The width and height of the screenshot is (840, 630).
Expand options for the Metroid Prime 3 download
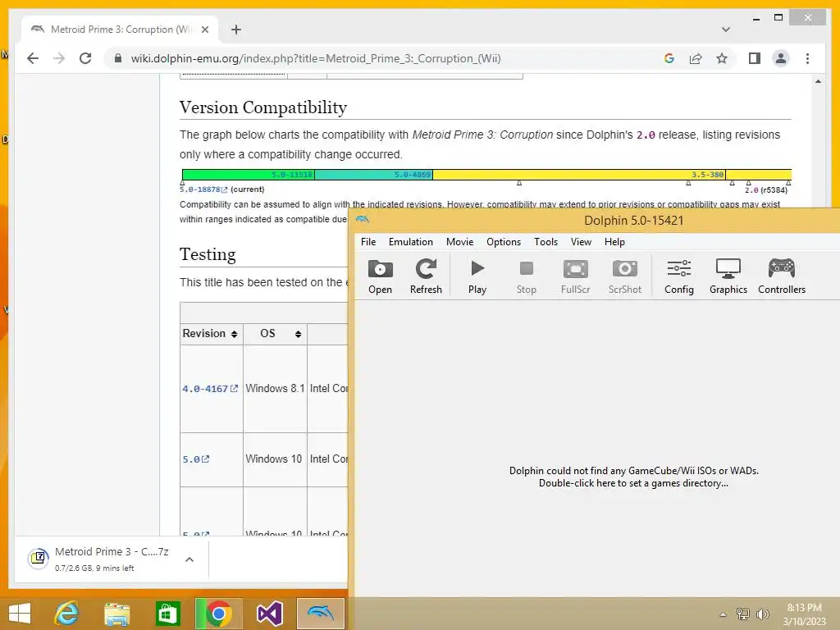(189, 559)
